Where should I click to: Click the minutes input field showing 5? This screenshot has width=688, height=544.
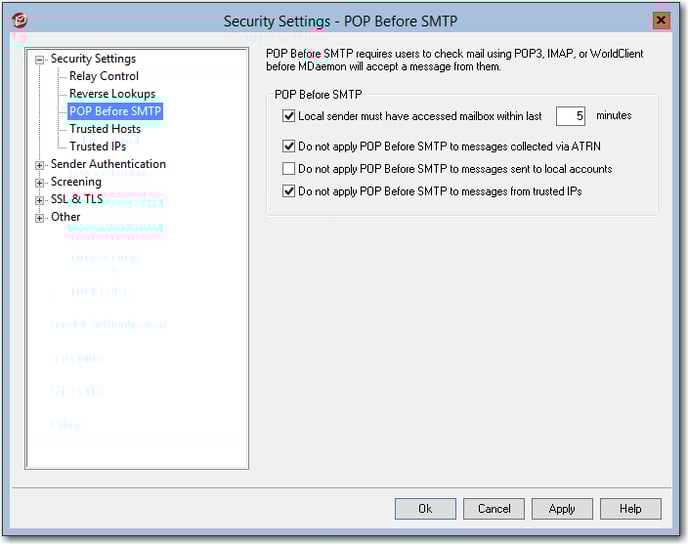[570, 116]
